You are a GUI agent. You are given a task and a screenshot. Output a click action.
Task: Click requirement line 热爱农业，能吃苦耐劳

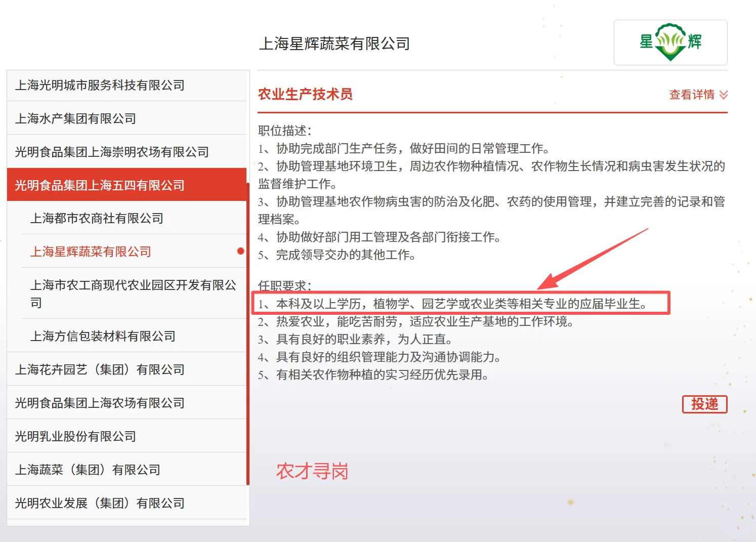[415, 321]
